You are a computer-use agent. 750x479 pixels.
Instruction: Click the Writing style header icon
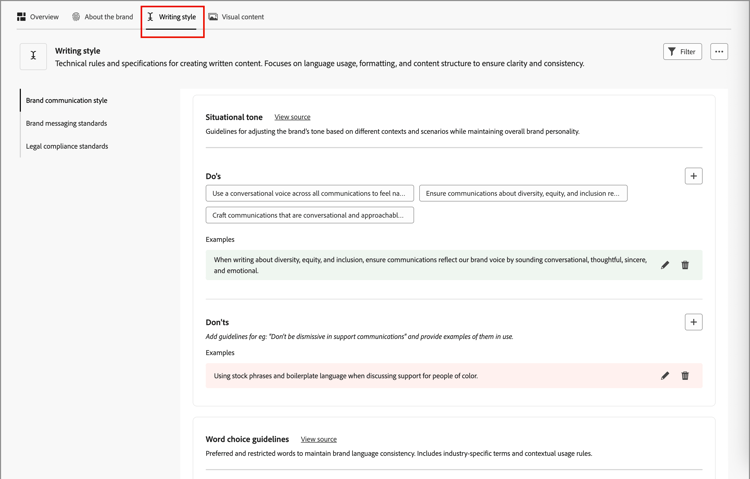pyautogui.click(x=33, y=56)
